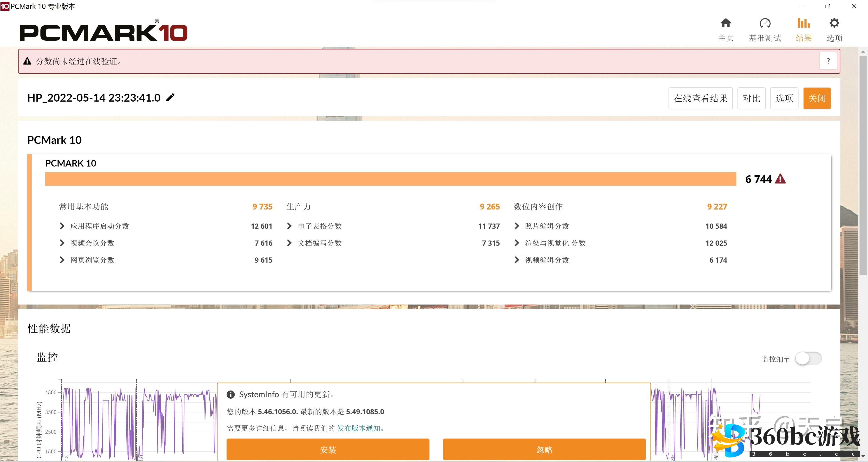This screenshot has width=868, height=462.
Task: Select the results bar-chart icon (结果)
Action: [x=803, y=23]
